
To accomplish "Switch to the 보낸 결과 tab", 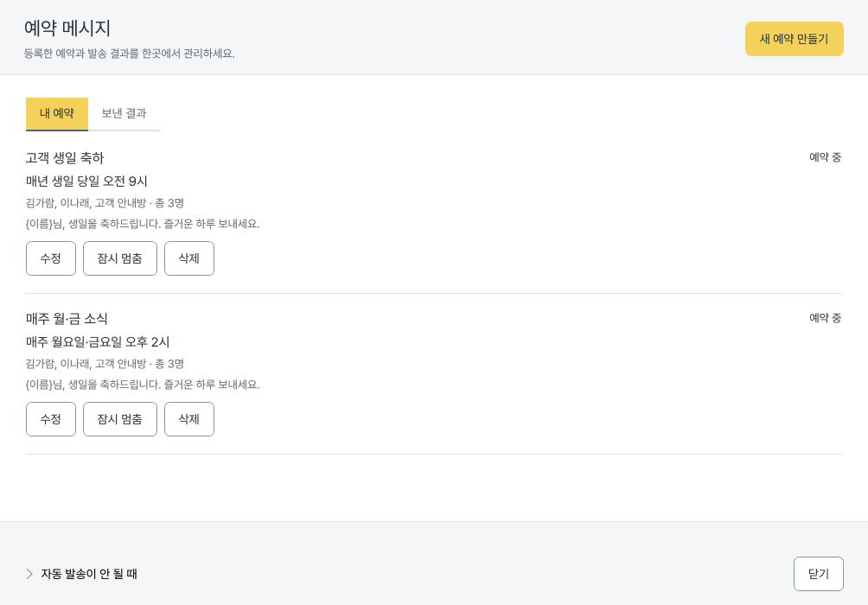I will (124, 113).
